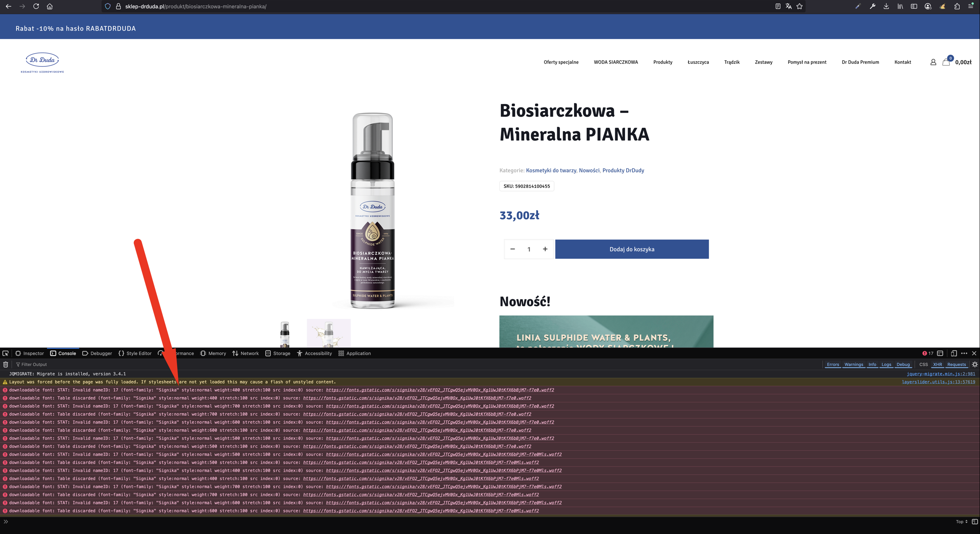
Task: Toggle the Errors console filter
Action: click(833, 364)
